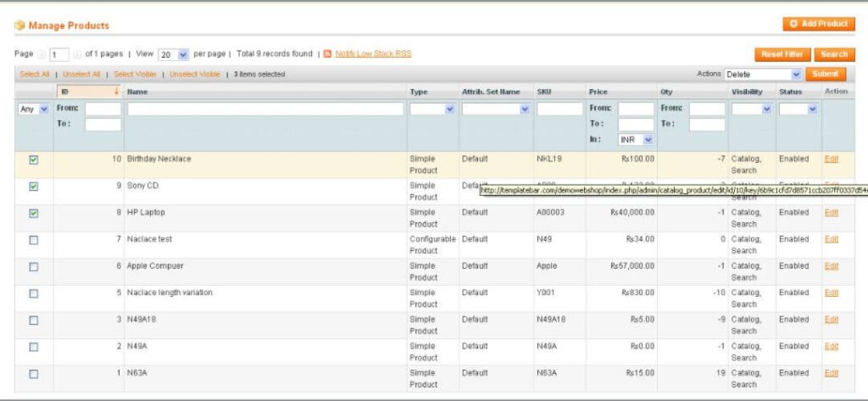Sort by Name column header
Screen dimensions: 868x401
tap(137, 92)
